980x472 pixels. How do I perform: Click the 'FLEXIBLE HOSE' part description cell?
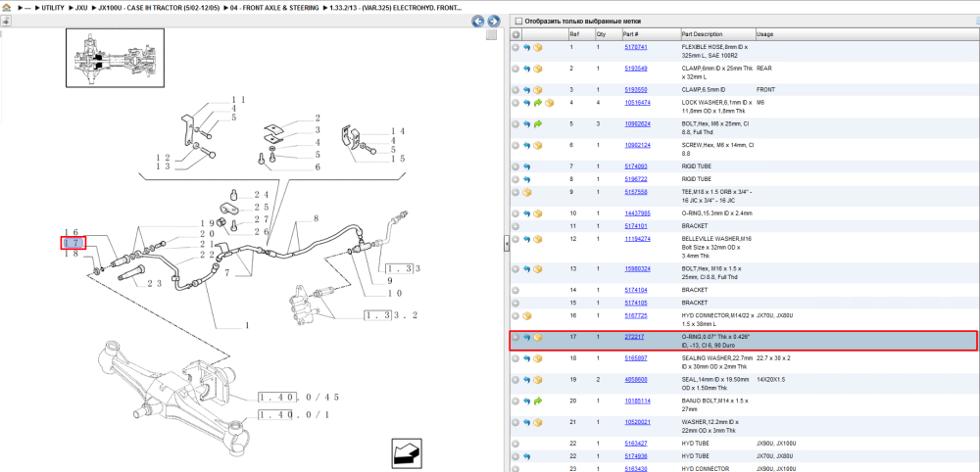click(x=714, y=51)
